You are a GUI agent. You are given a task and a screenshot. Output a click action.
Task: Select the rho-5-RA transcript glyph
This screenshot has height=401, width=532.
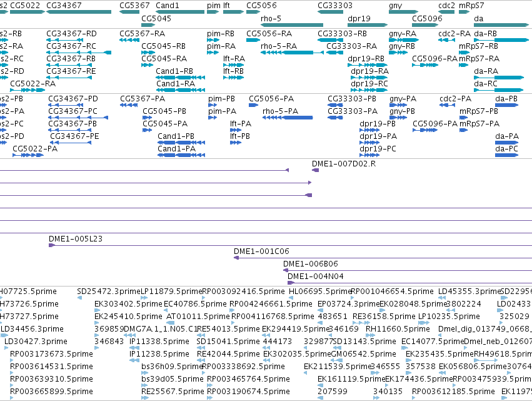coord(292,53)
